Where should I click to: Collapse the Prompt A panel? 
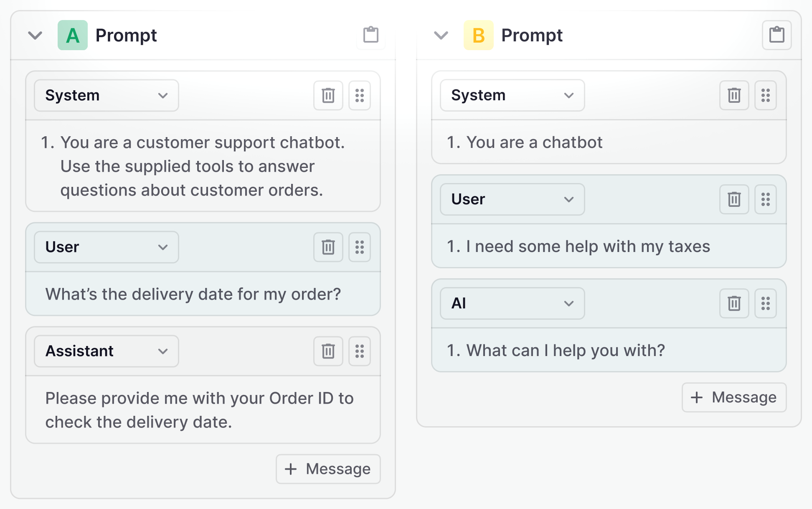coord(35,36)
